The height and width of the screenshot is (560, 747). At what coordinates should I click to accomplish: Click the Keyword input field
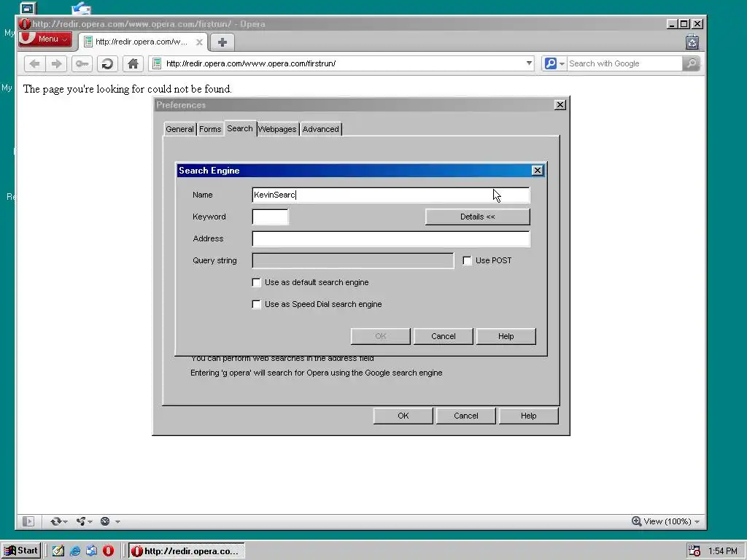270,217
